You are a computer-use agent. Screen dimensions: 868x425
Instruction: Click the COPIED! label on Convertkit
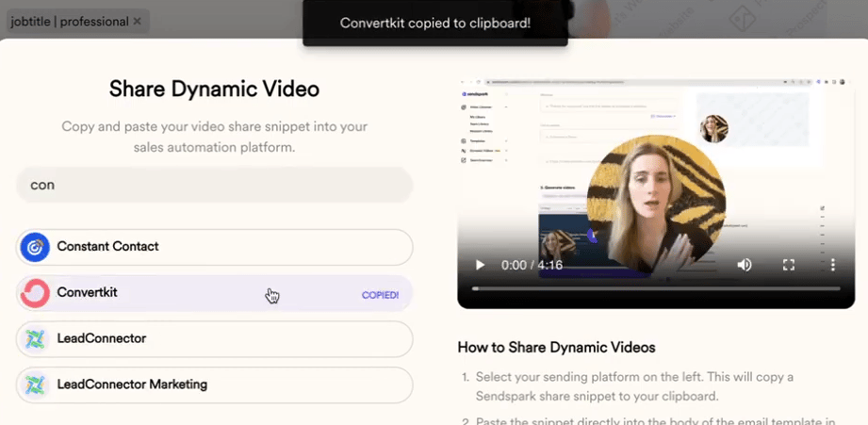click(x=381, y=295)
